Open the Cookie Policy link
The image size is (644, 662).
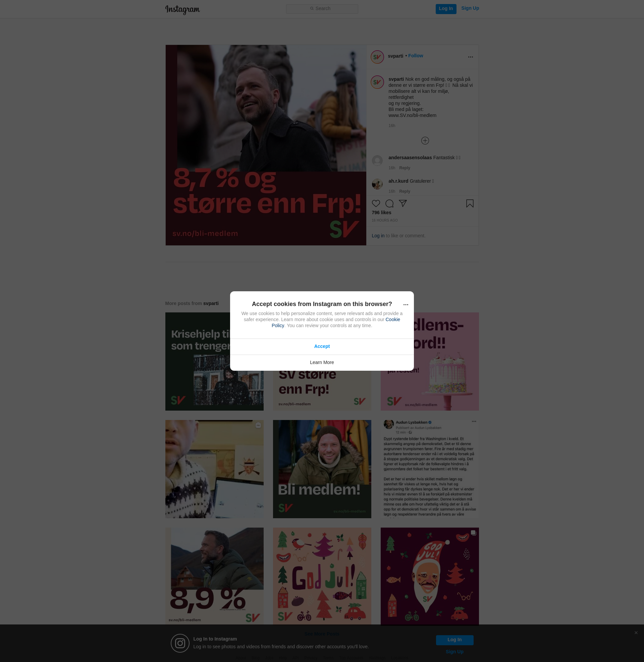pos(393,320)
